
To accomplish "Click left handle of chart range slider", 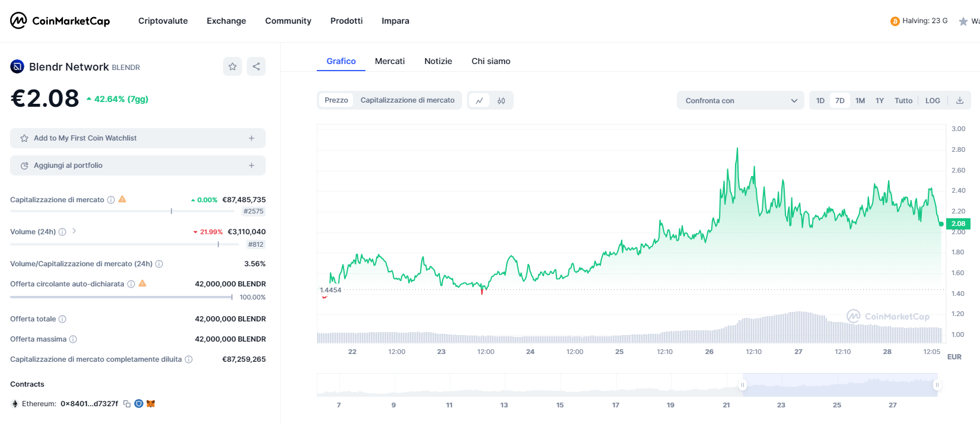I will tap(742, 385).
